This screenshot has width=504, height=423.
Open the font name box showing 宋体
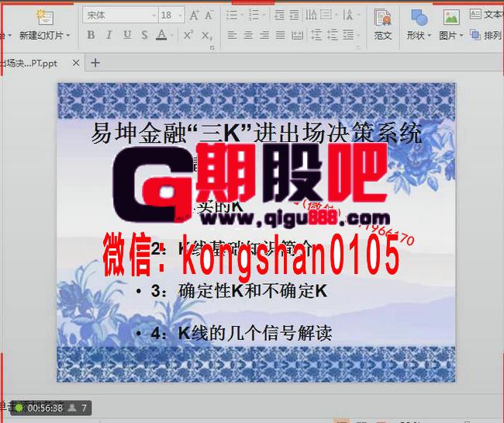(x=120, y=15)
